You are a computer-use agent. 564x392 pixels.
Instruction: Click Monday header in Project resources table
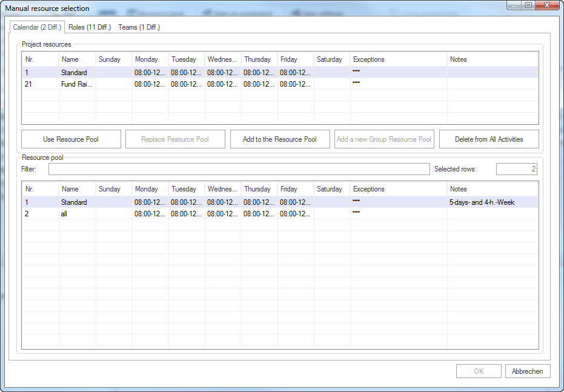(150, 59)
